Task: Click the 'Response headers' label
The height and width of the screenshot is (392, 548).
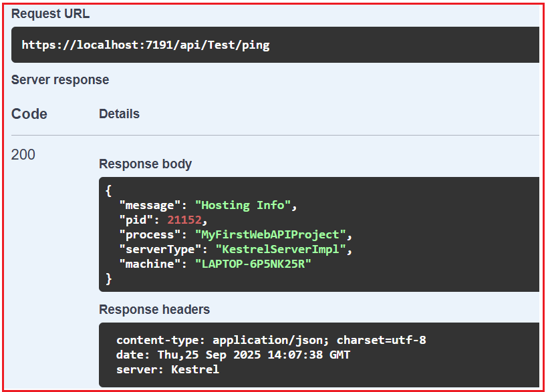Action: point(154,310)
